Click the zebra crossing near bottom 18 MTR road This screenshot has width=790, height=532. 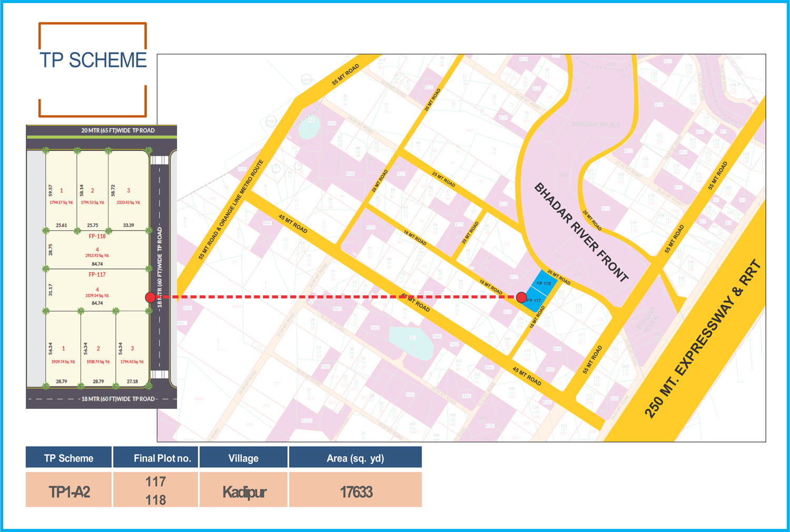159,374
